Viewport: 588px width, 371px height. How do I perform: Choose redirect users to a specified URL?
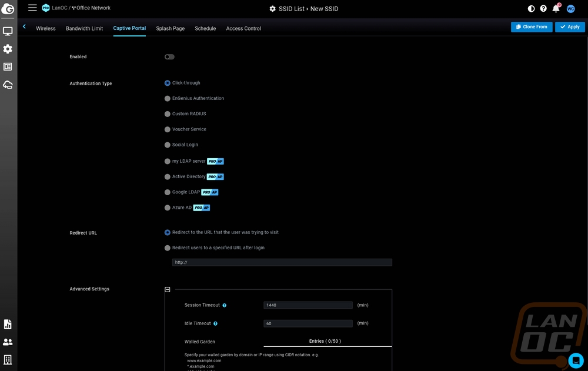coord(168,248)
